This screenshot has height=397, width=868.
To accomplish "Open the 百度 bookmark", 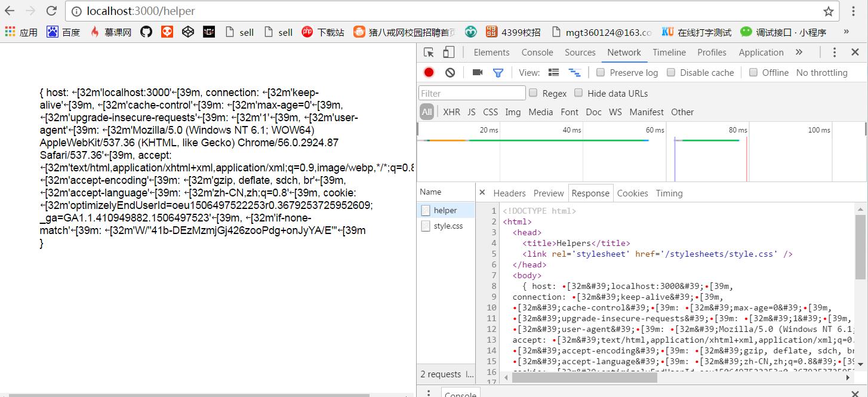I will (x=63, y=32).
